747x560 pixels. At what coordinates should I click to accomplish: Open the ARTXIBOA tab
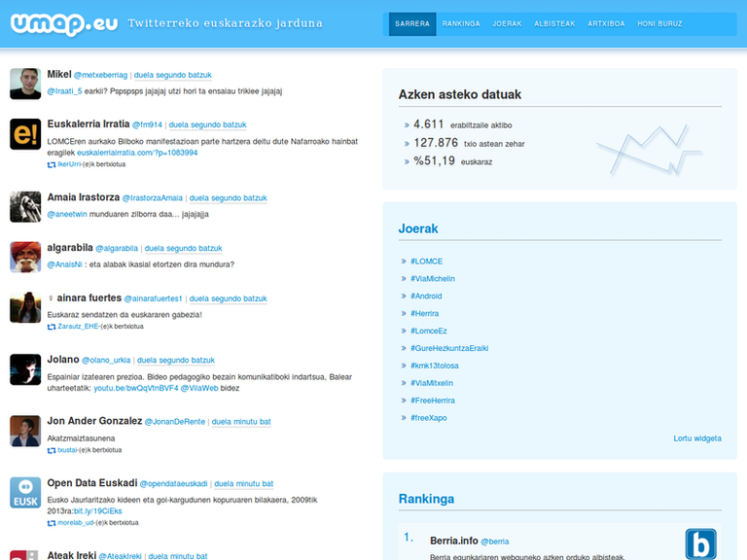pyautogui.click(x=606, y=23)
